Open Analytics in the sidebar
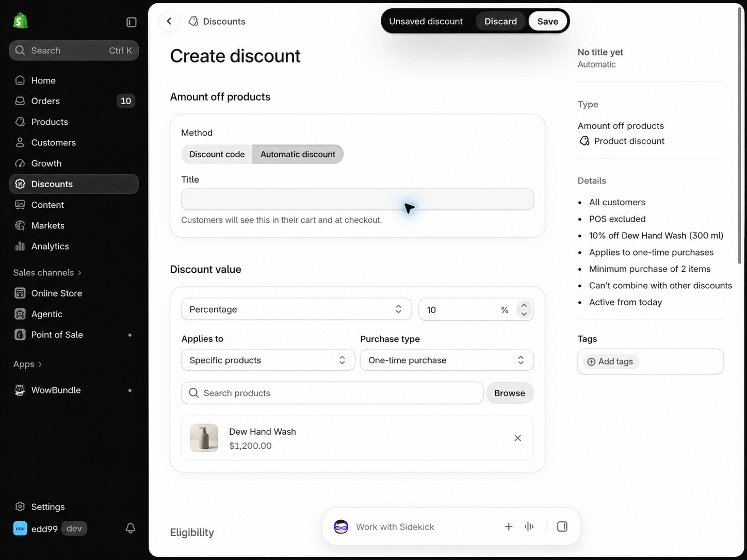This screenshot has height=560, width=747. (74, 246)
